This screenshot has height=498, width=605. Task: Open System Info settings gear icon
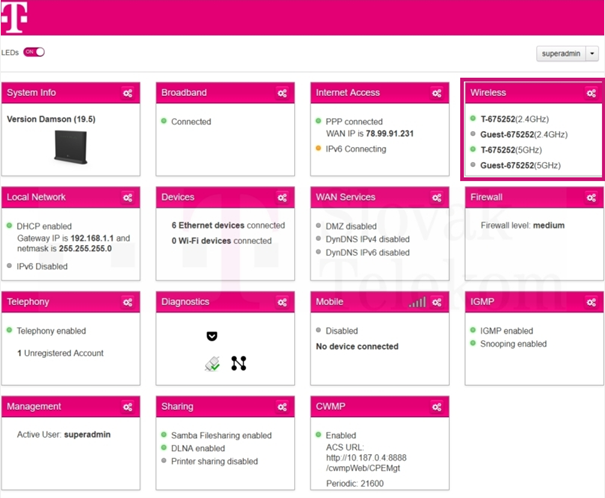(128, 93)
